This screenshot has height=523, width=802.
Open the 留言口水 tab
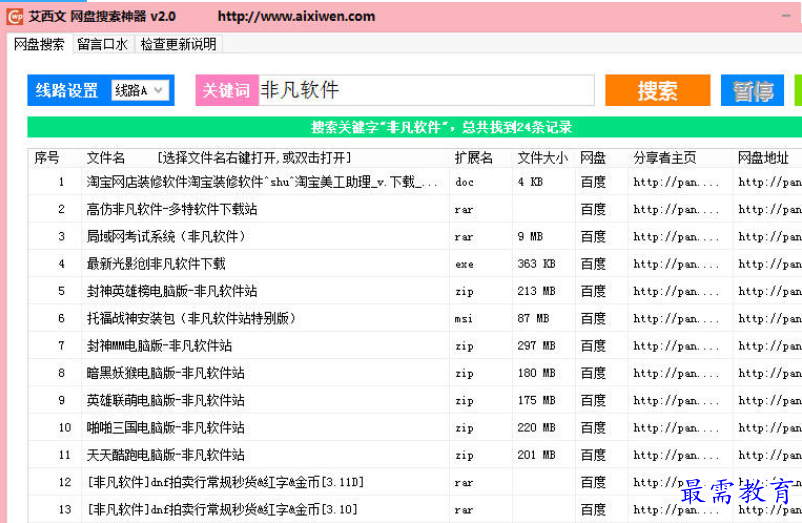tap(102, 44)
